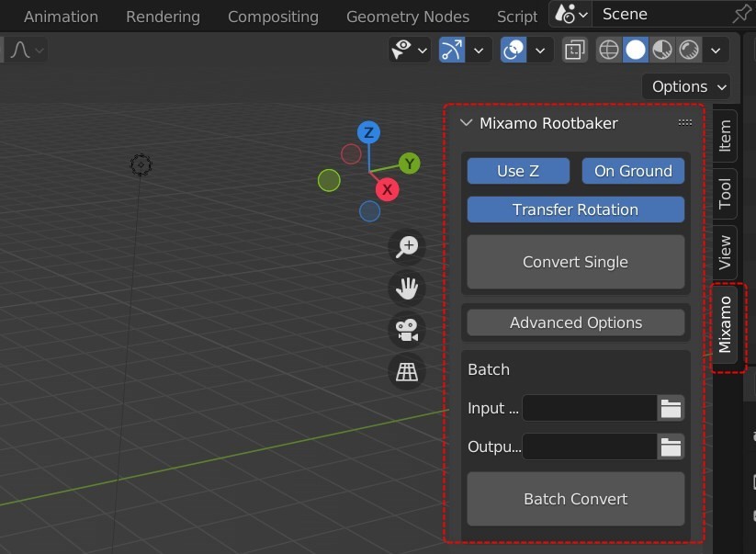Click the Y axis on navigation gizmo
The image size is (756, 554).
pyautogui.click(x=410, y=164)
